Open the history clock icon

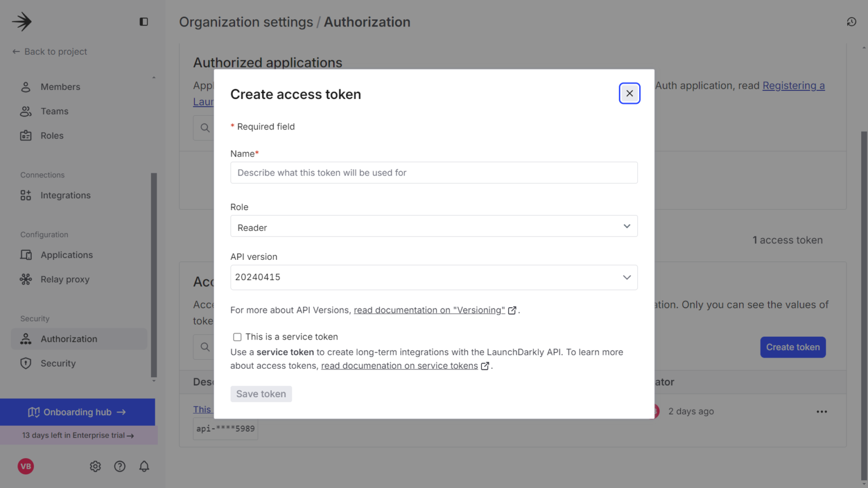point(851,22)
